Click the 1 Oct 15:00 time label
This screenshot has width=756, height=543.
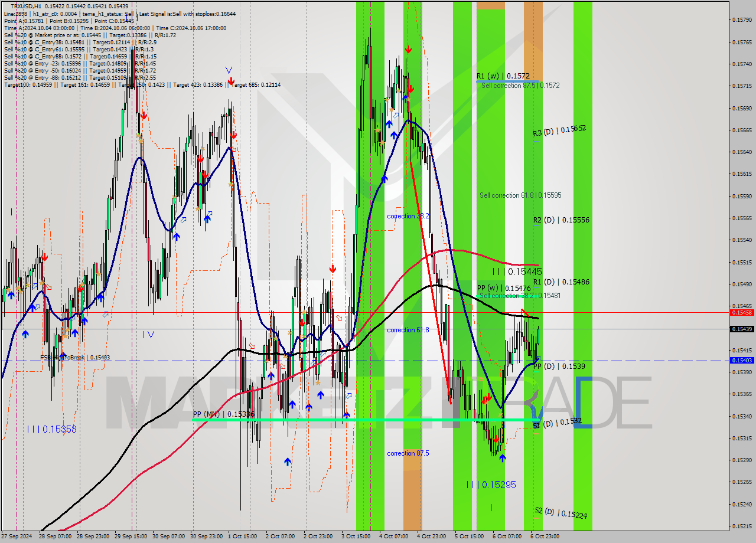(243, 537)
